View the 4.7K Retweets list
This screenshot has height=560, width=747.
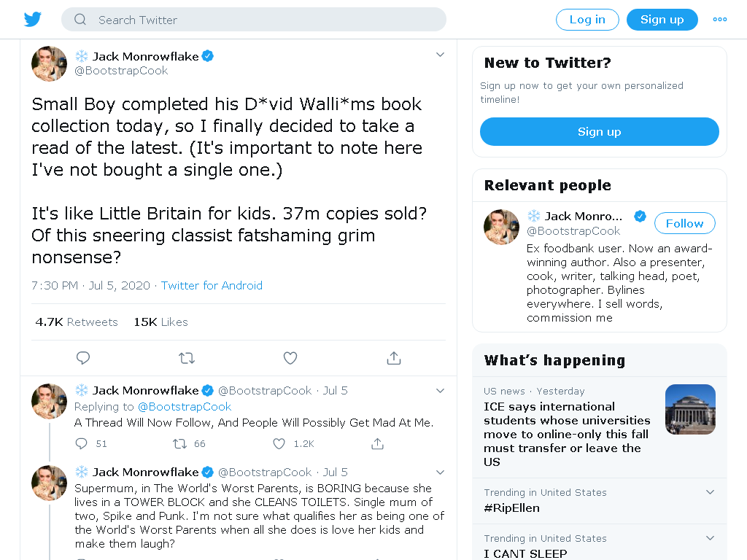click(76, 322)
